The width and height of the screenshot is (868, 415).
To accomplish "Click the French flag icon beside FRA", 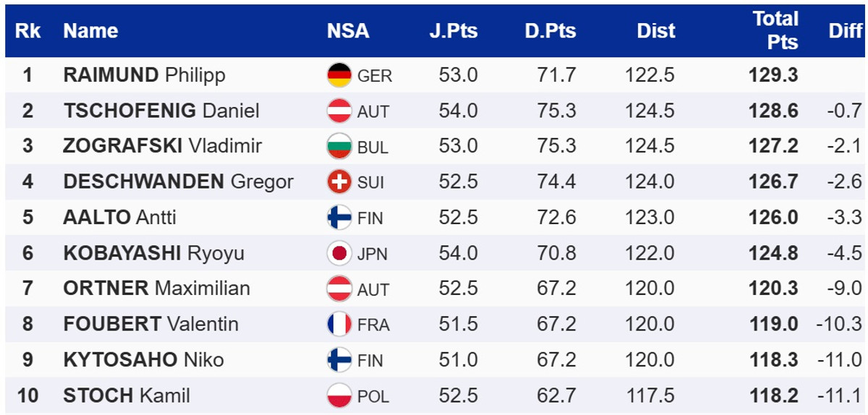I will 339,325.
